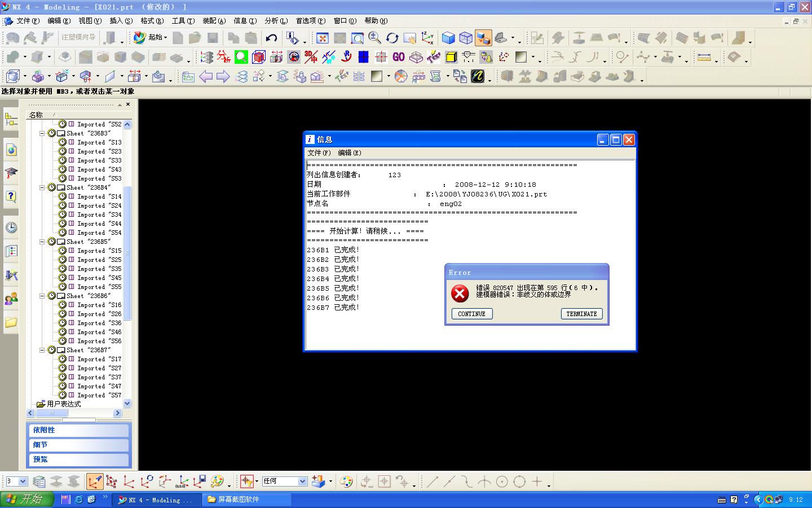Open the 首选项 menu

[x=310, y=21]
